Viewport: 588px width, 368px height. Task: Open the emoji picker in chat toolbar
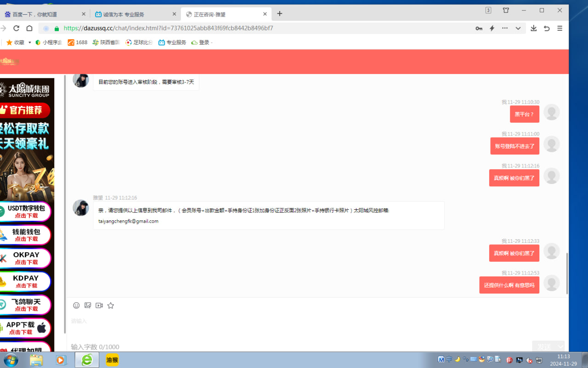click(76, 305)
